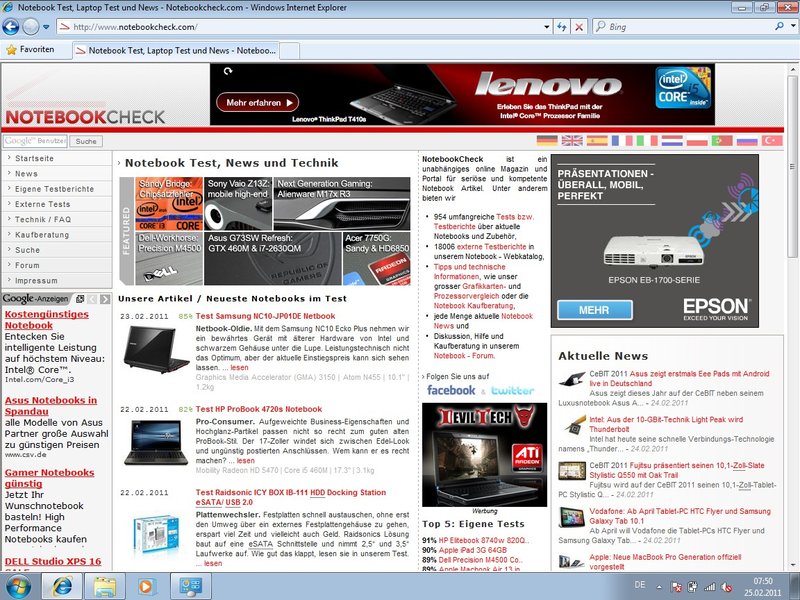The height and width of the screenshot is (600, 800).
Task: Open Test HP ProBook 4720s Notebook article
Action: [x=259, y=409]
